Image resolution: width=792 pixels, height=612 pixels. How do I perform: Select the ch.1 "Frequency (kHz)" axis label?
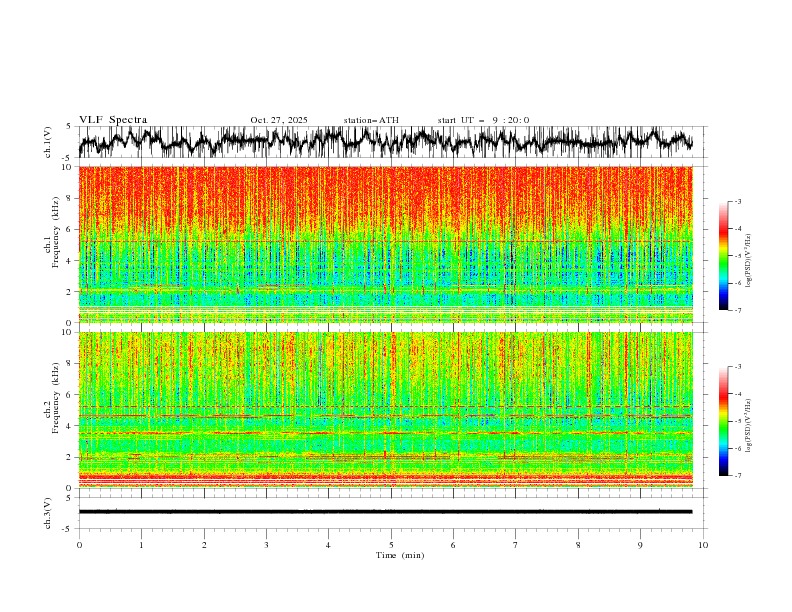point(56,231)
